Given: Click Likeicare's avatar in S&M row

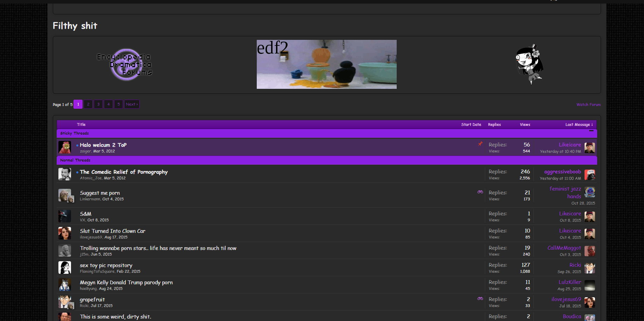Looking at the screenshot, I should tap(590, 217).
